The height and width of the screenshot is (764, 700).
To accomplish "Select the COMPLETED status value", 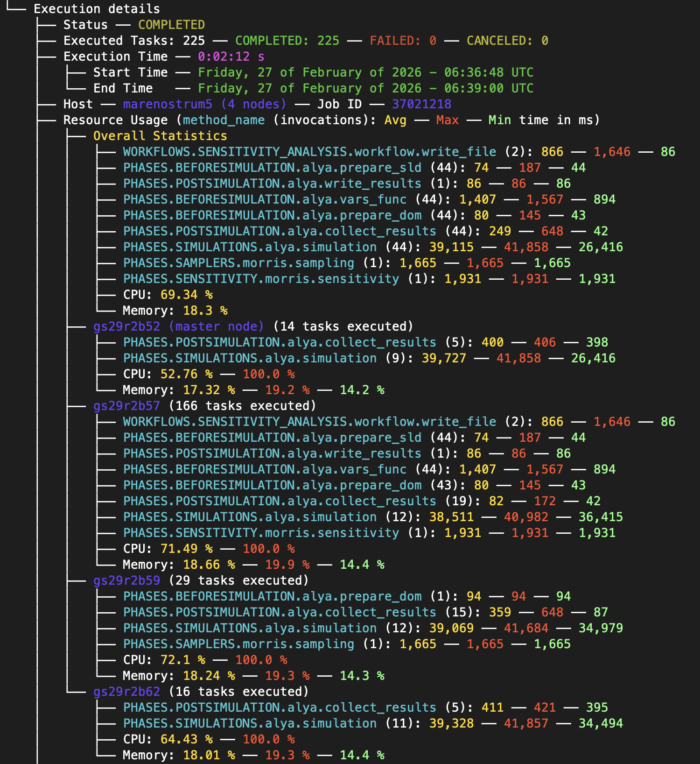I will pos(171,25).
